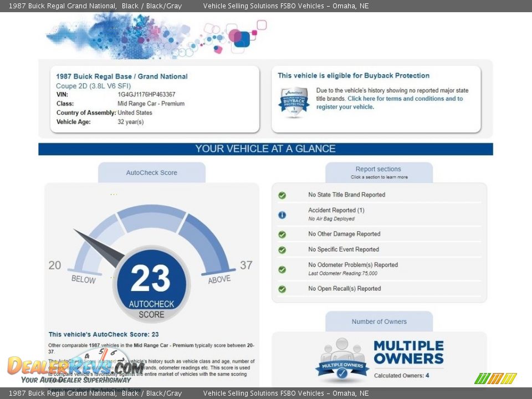Click the BELOW end of the score gauge

tap(84, 279)
